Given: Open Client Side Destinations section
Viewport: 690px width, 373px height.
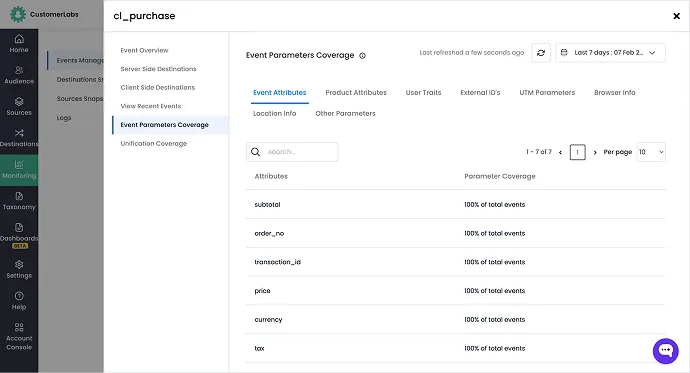Looking at the screenshot, I should (158, 88).
